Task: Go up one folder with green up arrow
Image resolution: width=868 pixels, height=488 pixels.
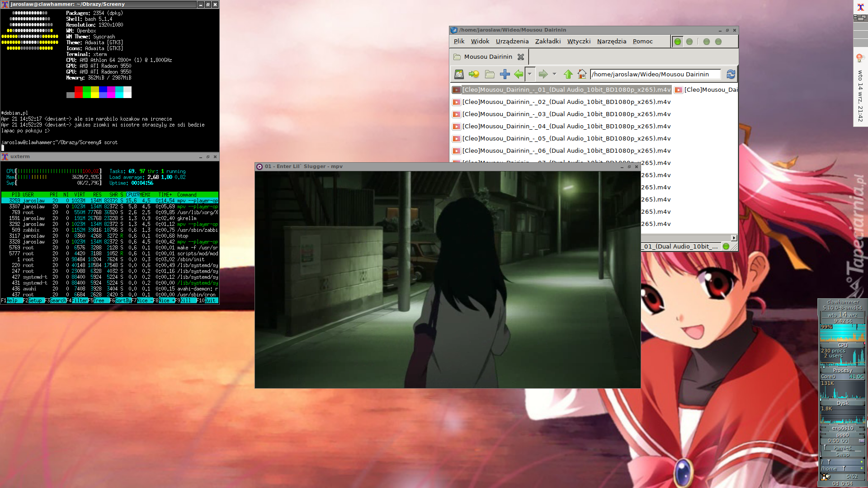Action: pos(568,74)
